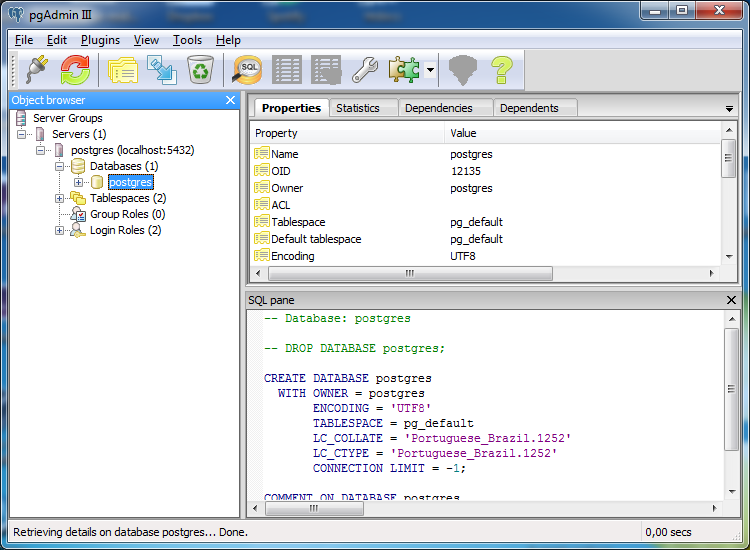The image size is (750, 550).
Task: Click the Server Groups icon in tree
Action: pyautogui.click(x=21, y=118)
